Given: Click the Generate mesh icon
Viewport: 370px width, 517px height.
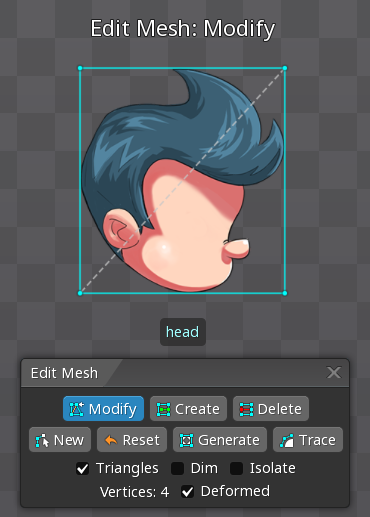Looking at the screenshot, I should 186,440.
